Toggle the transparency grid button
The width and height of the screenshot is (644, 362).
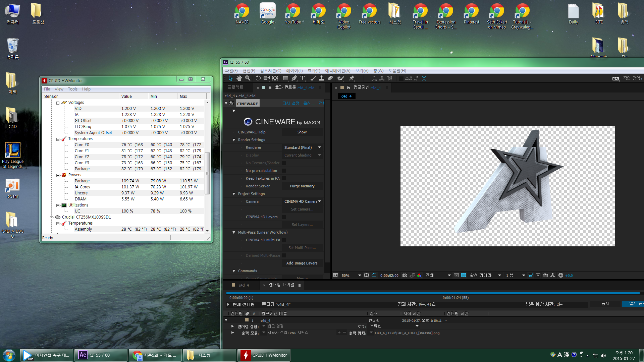[x=464, y=276]
